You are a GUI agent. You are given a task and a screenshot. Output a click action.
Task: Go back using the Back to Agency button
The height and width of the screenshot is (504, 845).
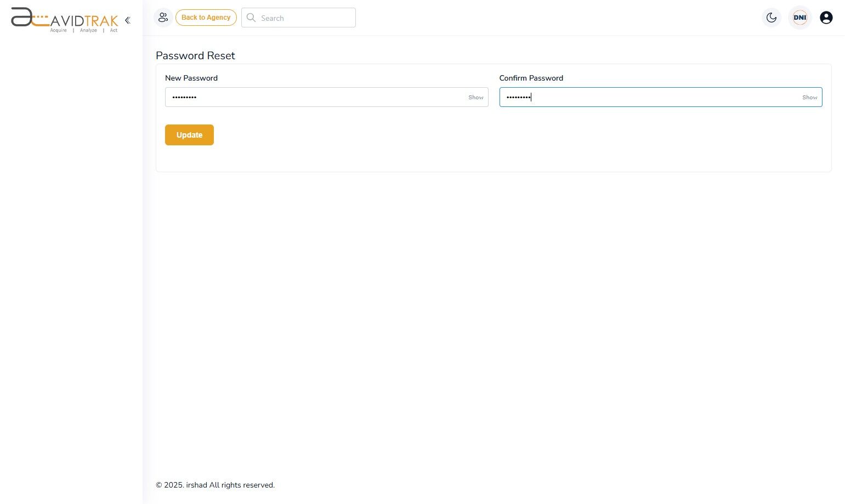(206, 17)
